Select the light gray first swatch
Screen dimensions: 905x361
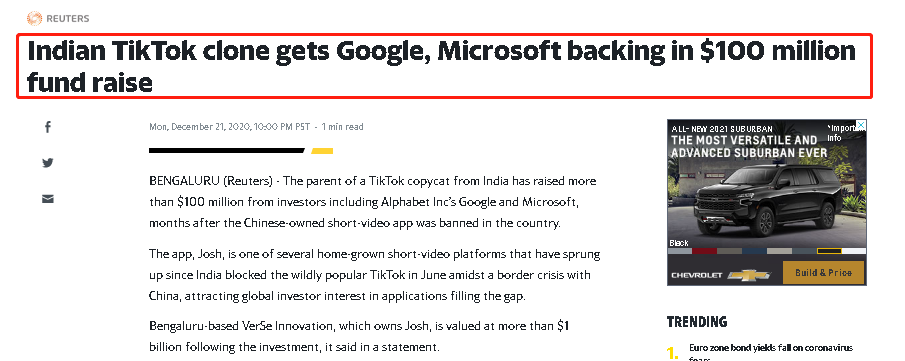679,251
